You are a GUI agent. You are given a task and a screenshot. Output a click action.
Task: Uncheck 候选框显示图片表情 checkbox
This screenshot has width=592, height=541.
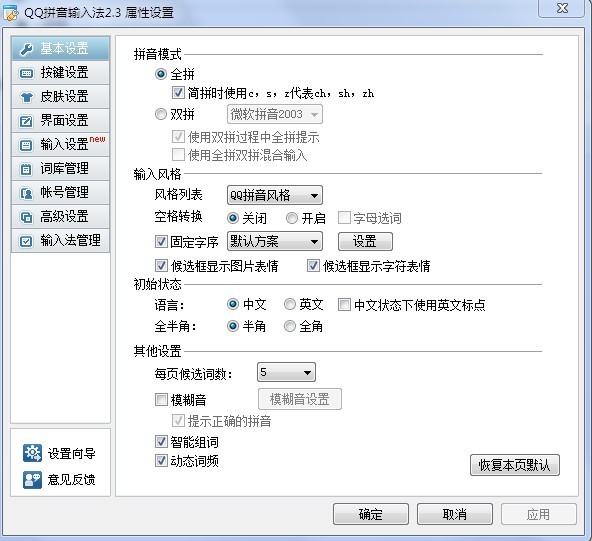(x=162, y=266)
